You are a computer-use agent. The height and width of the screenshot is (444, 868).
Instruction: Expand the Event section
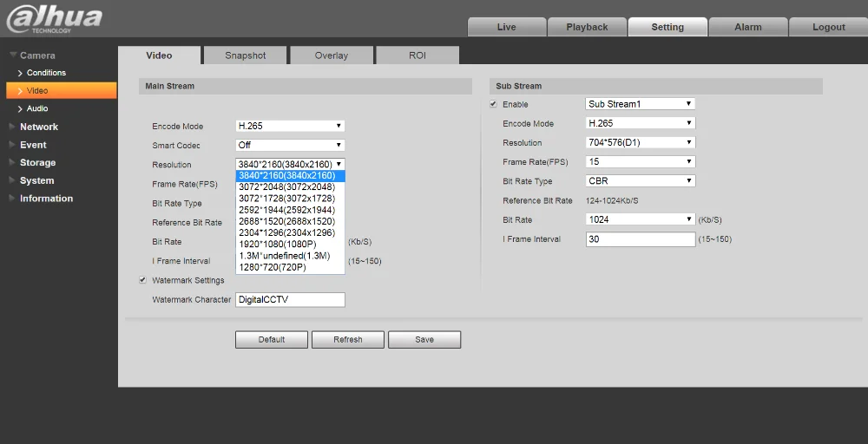tap(33, 145)
